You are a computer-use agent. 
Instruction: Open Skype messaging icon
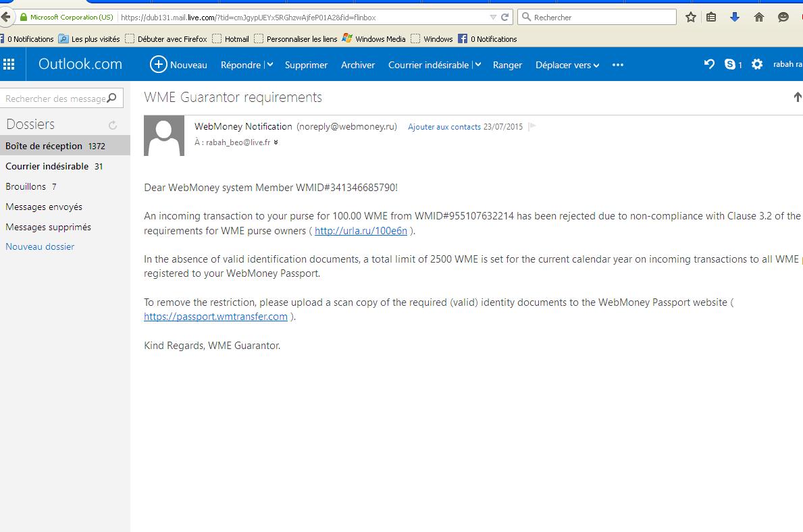(x=730, y=64)
